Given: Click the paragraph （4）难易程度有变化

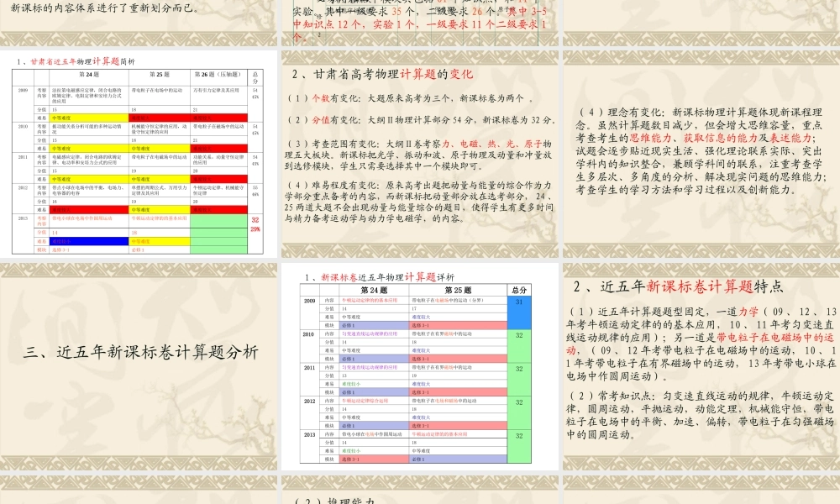Looking at the screenshot, I should click(419, 202).
